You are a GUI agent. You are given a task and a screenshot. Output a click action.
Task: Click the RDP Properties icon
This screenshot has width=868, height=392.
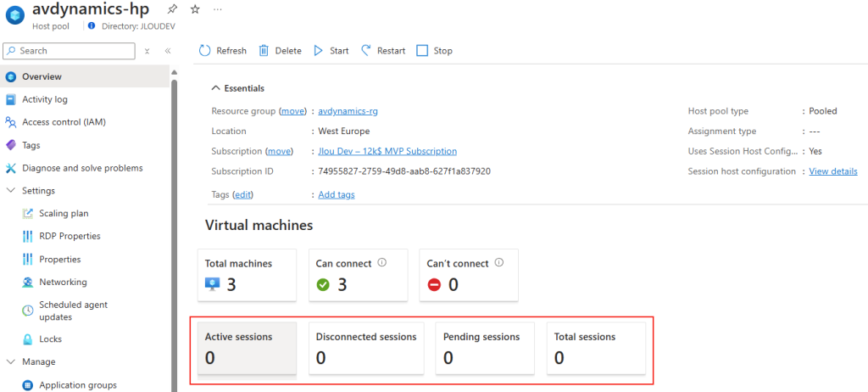(28, 236)
